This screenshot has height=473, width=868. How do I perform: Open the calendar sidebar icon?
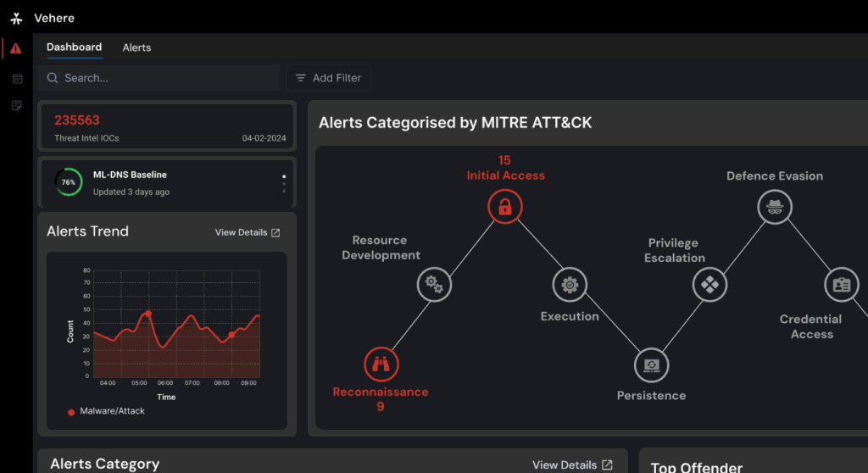click(17, 79)
